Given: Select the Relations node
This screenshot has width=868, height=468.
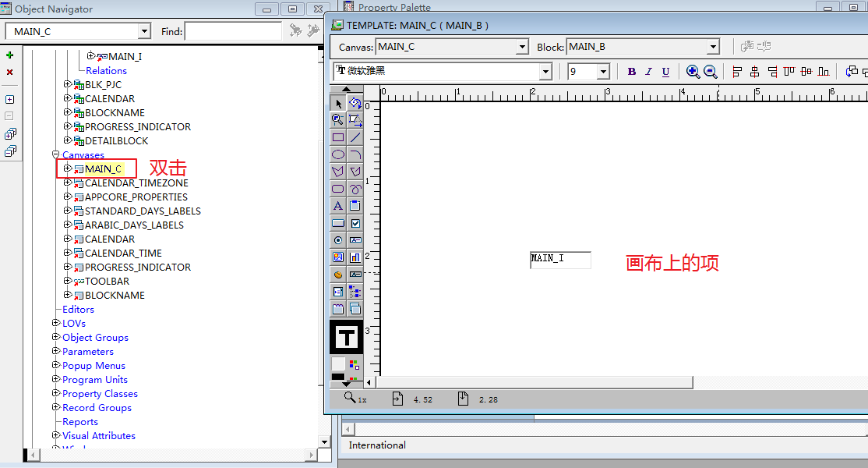Looking at the screenshot, I should click(106, 70).
